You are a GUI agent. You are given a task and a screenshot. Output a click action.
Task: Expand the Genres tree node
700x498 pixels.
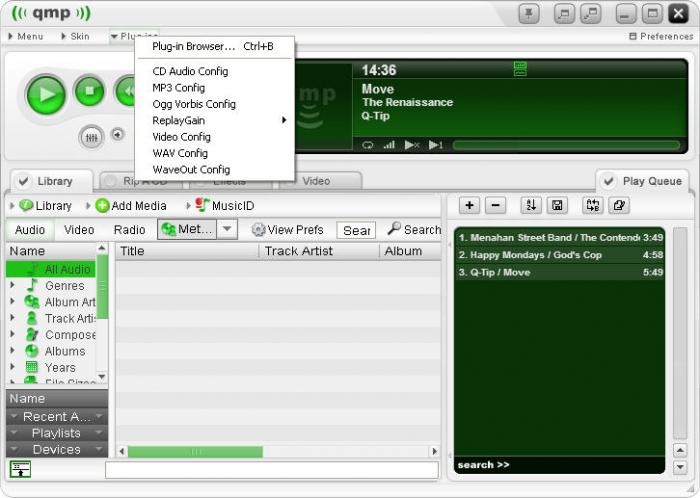(x=12, y=285)
